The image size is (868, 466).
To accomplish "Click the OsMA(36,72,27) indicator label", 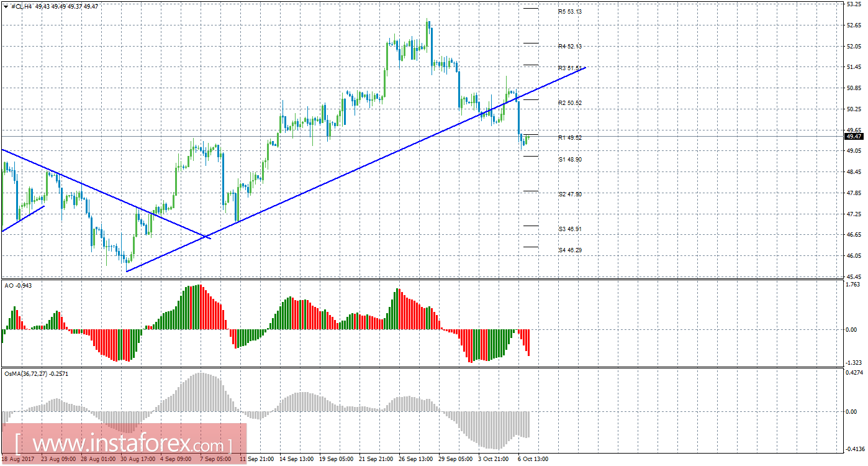I will pyautogui.click(x=36, y=374).
